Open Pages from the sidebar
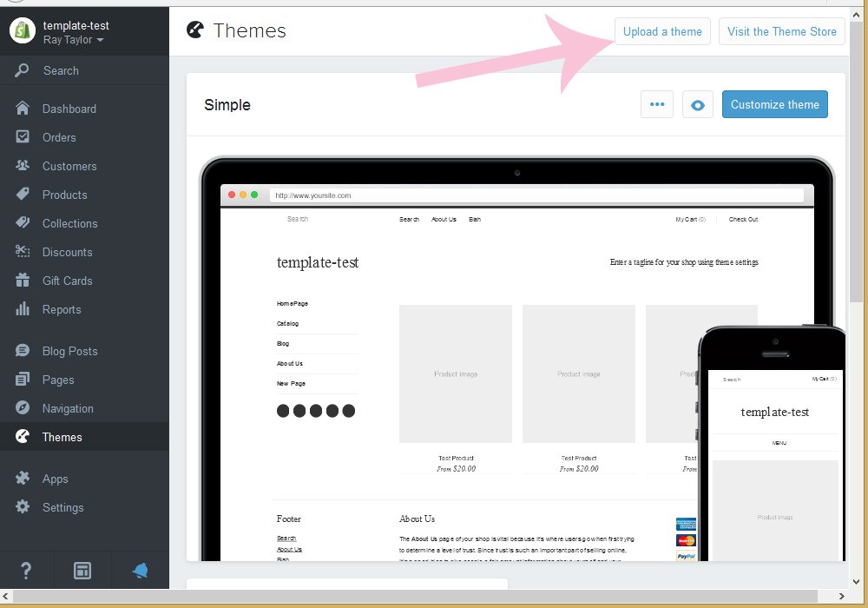 (84, 380)
